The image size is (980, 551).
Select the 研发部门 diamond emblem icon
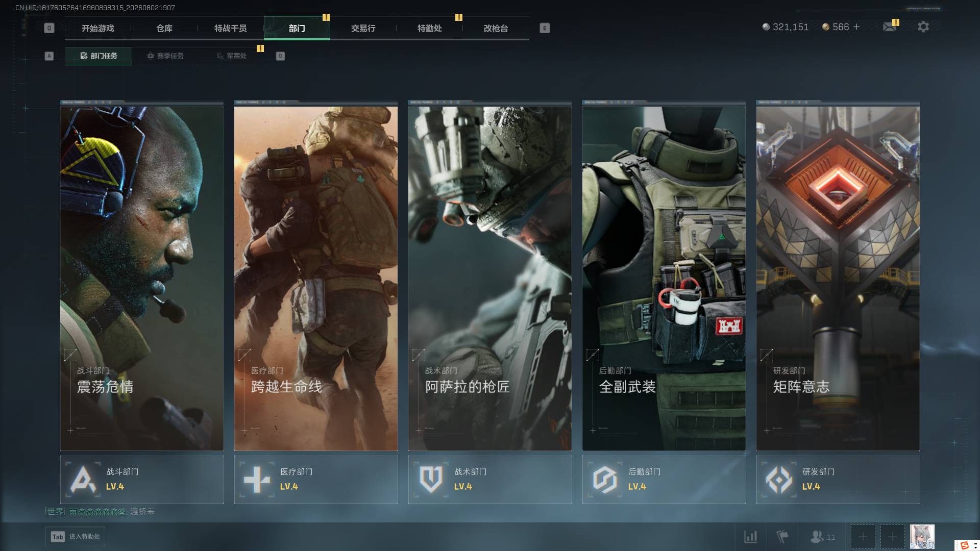779,480
